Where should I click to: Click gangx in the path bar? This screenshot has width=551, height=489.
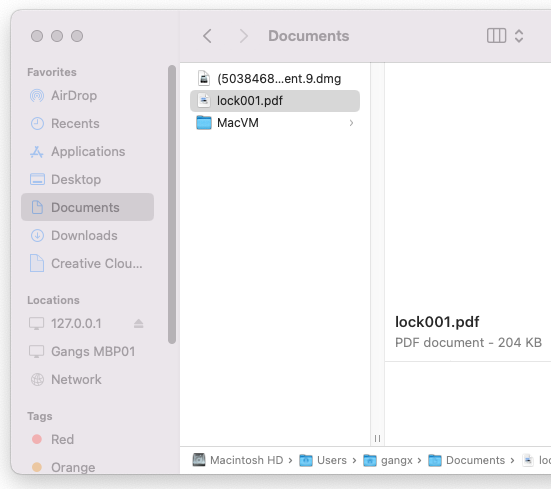pos(388,460)
